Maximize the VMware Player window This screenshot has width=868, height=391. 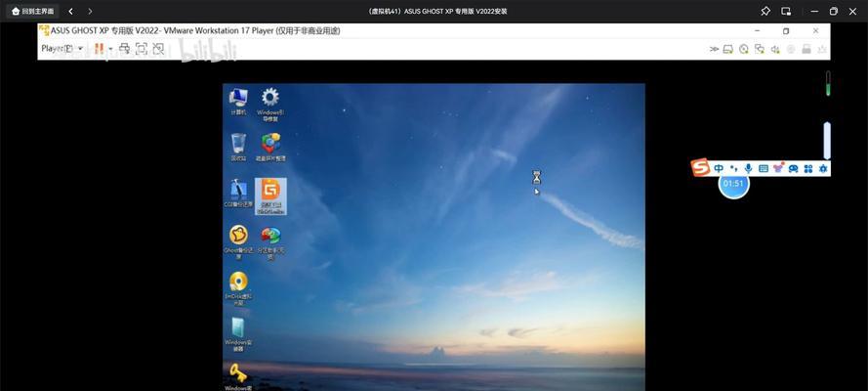click(x=786, y=31)
